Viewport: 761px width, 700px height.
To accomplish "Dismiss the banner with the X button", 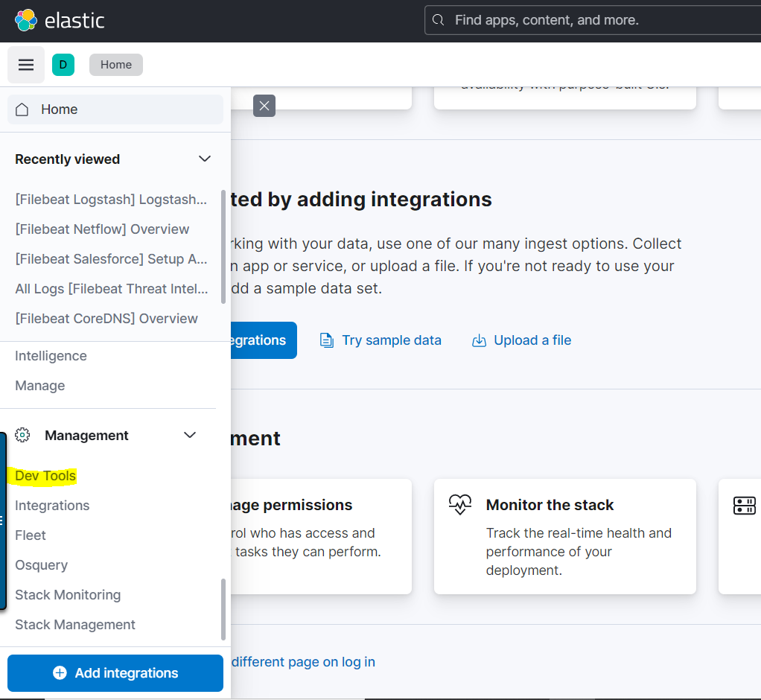I will tap(264, 106).
